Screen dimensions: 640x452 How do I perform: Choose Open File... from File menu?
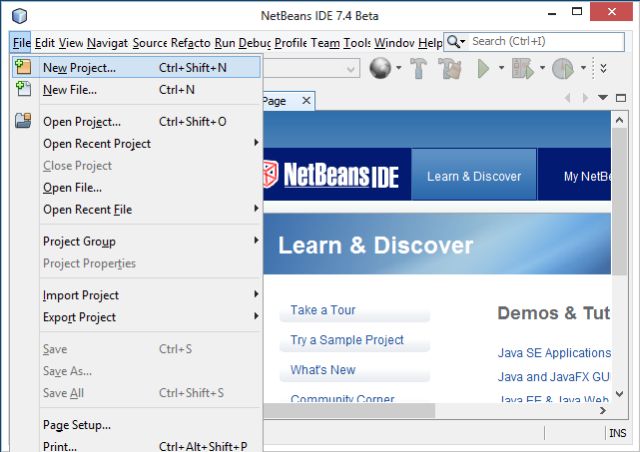pyautogui.click(x=136, y=187)
